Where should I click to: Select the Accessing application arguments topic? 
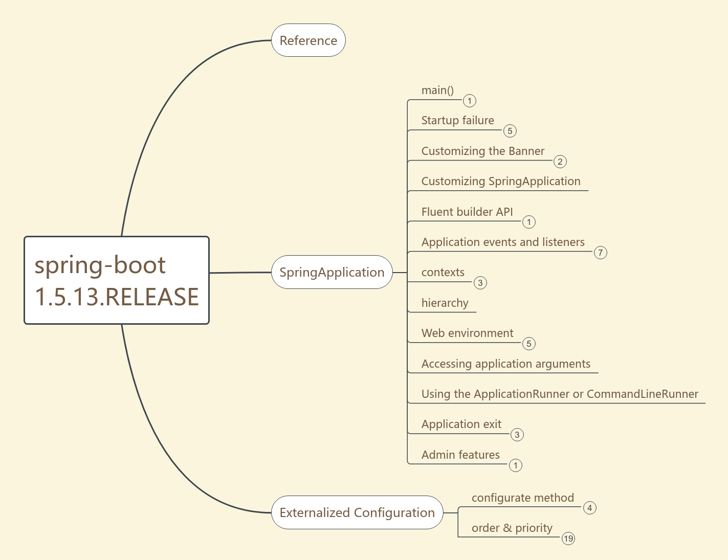505,364
